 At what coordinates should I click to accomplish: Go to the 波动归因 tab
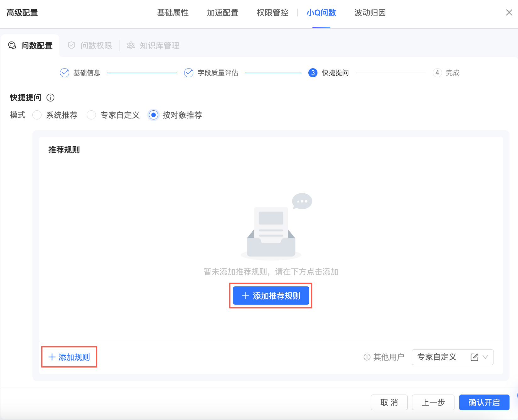[370, 13]
